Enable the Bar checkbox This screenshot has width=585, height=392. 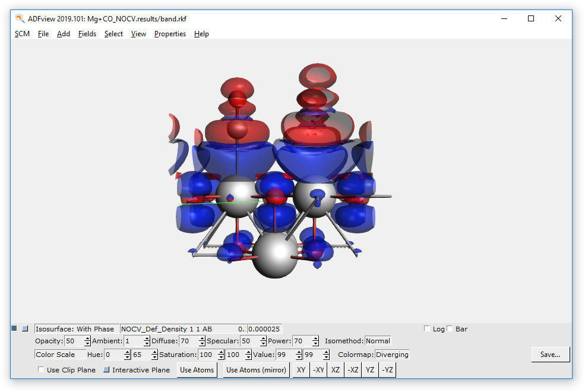tap(449, 328)
